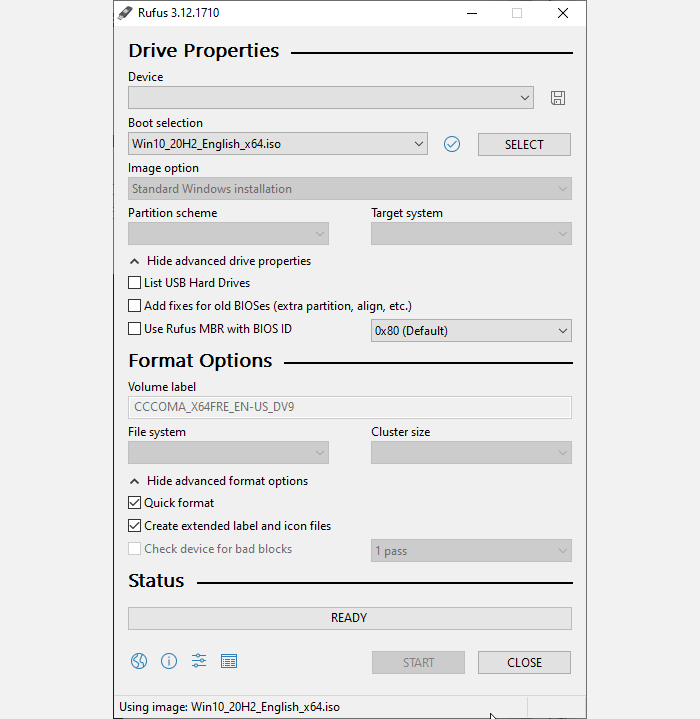Image resolution: width=700 pixels, height=719 pixels.
Task: Click the READY status progress bar
Action: (x=349, y=618)
